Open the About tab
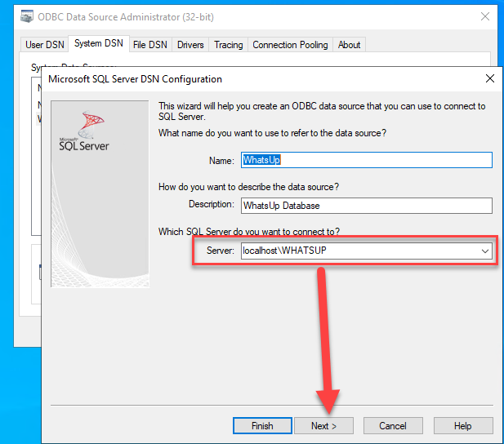This screenshot has width=504, height=444. click(x=349, y=45)
